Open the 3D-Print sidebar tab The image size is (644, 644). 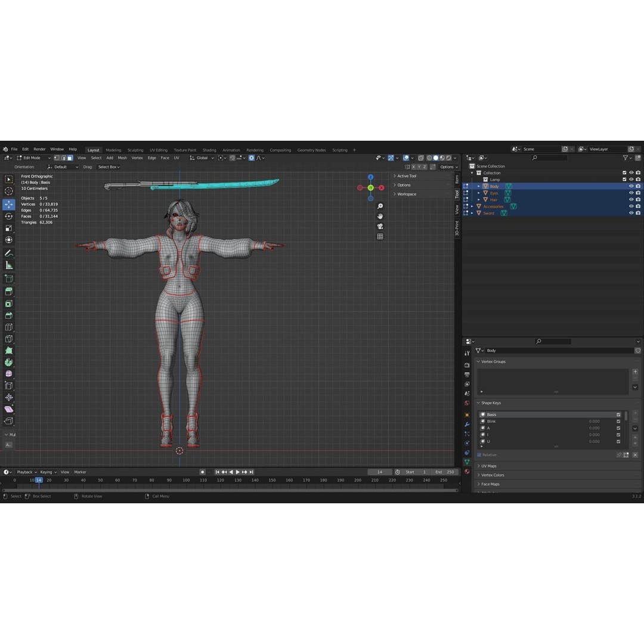coord(457,228)
